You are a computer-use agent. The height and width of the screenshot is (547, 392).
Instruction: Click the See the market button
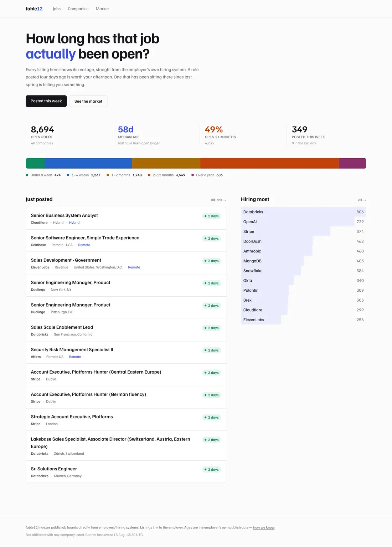[x=88, y=101]
